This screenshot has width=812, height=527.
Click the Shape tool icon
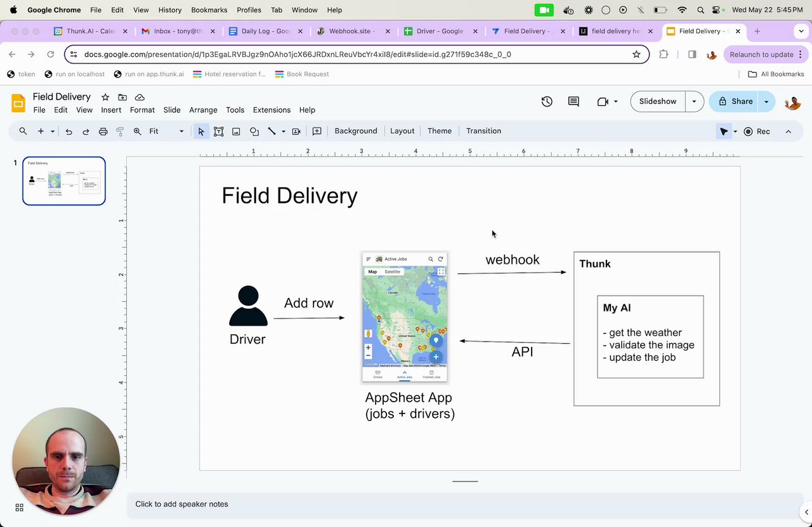[x=254, y=131]
